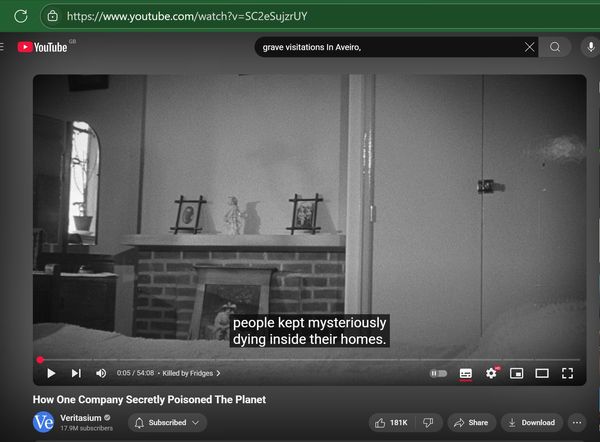Toggle the autoplay switch
This screenshot has width=600, height=442.
coord(439,373)
